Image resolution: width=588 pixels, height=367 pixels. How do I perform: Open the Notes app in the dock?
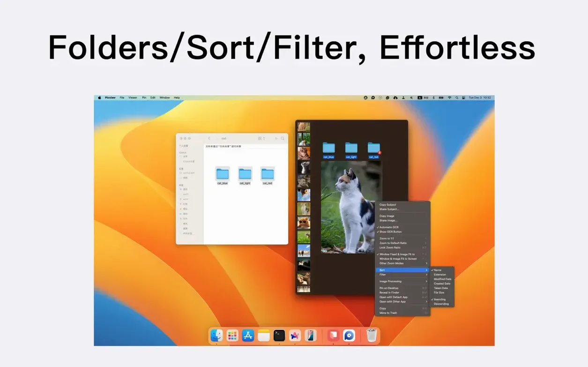264,335
